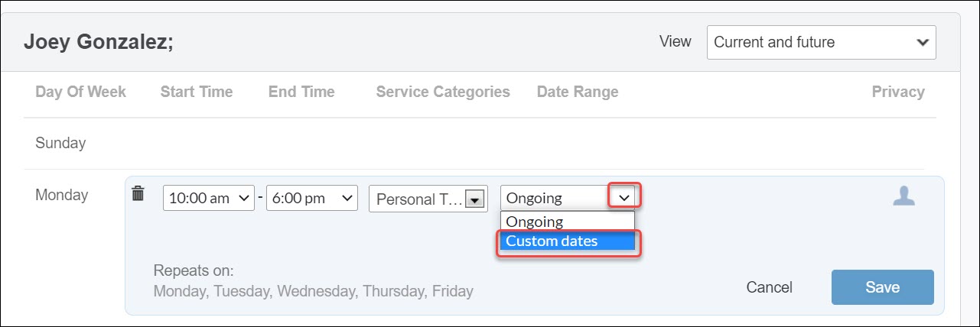Image resolution: width=980 pixels, height=327 pixels.
Task: Click the Joey Gonzalez name heading
Action: [99, 42]
